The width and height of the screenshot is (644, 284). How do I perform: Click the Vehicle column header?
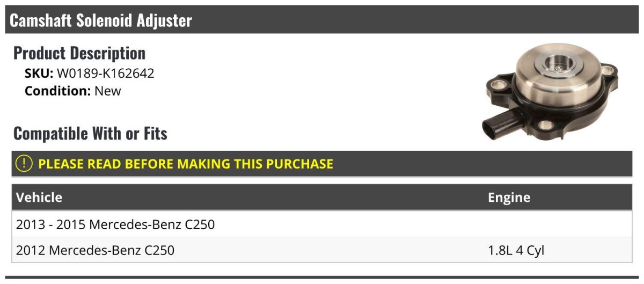[x=39, y=197]
